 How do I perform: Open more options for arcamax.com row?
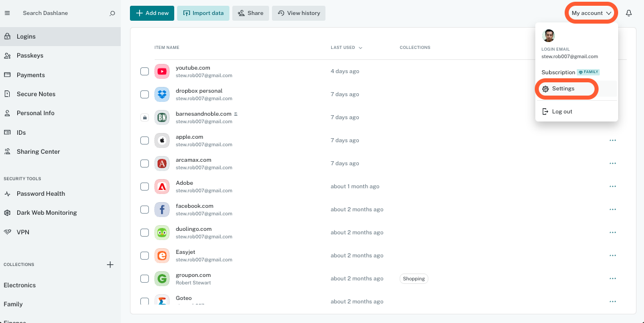(612, 164)
